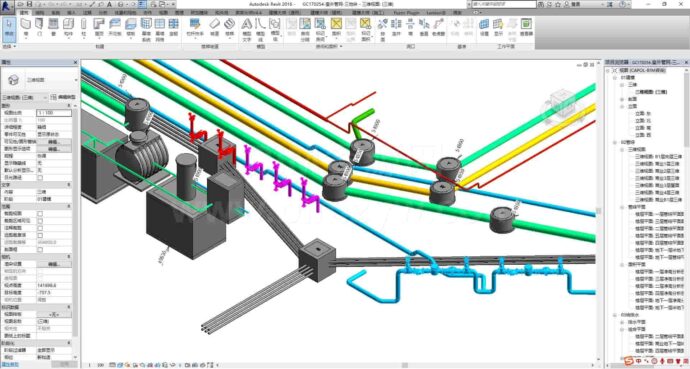This screenshot has width=690, height=369.
Task: Click the view scale input field
Action: coord(54,113)
